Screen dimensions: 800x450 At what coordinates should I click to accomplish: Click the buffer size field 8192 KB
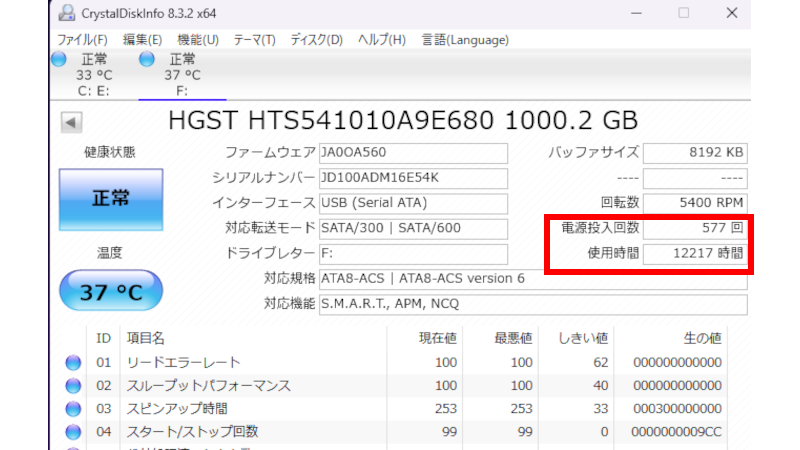[x=695, y=153]
